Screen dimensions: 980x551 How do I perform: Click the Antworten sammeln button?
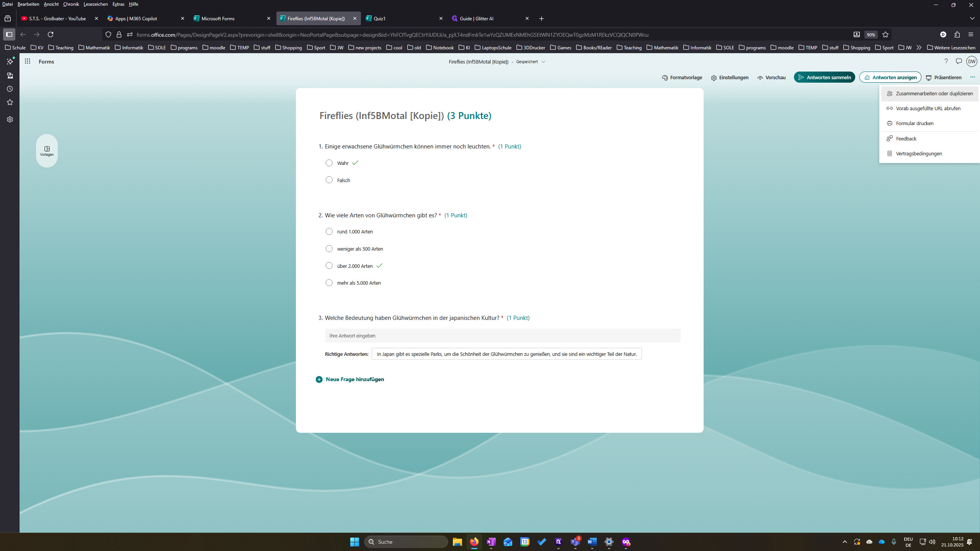coord(824,77)
